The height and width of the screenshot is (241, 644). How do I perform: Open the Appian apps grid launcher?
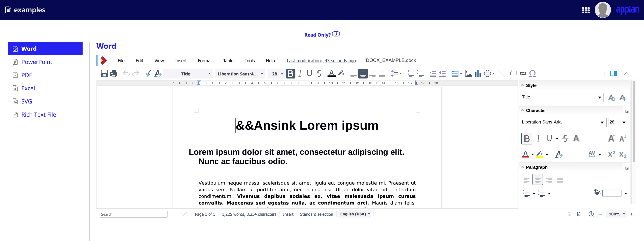point(586,10)
